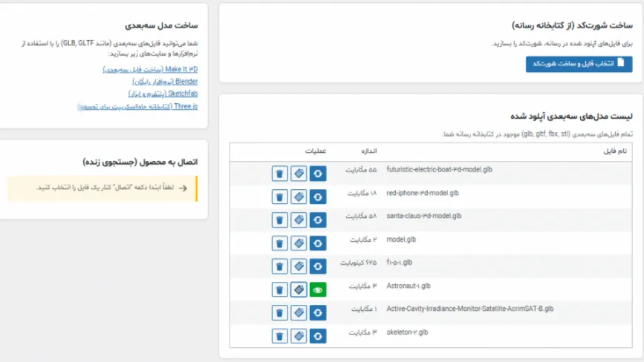Click the 'عملیات' column header
Image resolution: width=644 pixels, height=362 pixels.
[316, 151]
